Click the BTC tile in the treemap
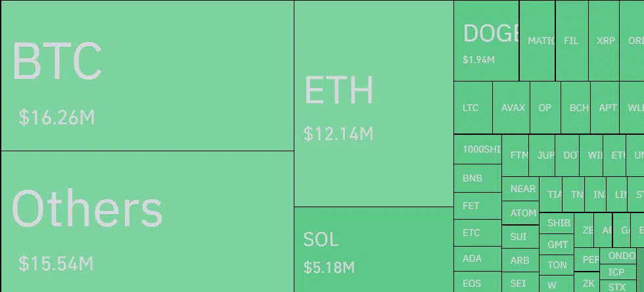The width and height of the screenshot is (644, 292). coord(147,76)
